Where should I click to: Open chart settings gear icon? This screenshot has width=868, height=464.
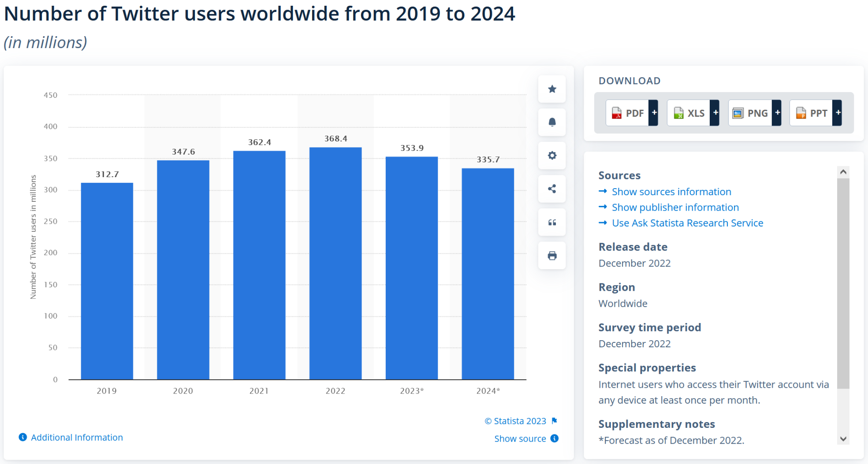click(x=552, y=156)
